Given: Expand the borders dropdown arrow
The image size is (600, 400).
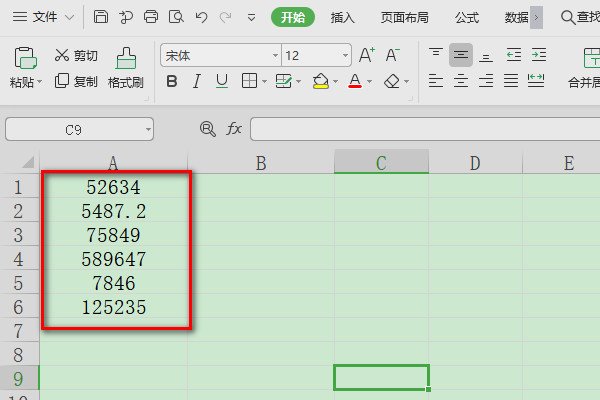Looking at the screenshot, I should (264, 82).
